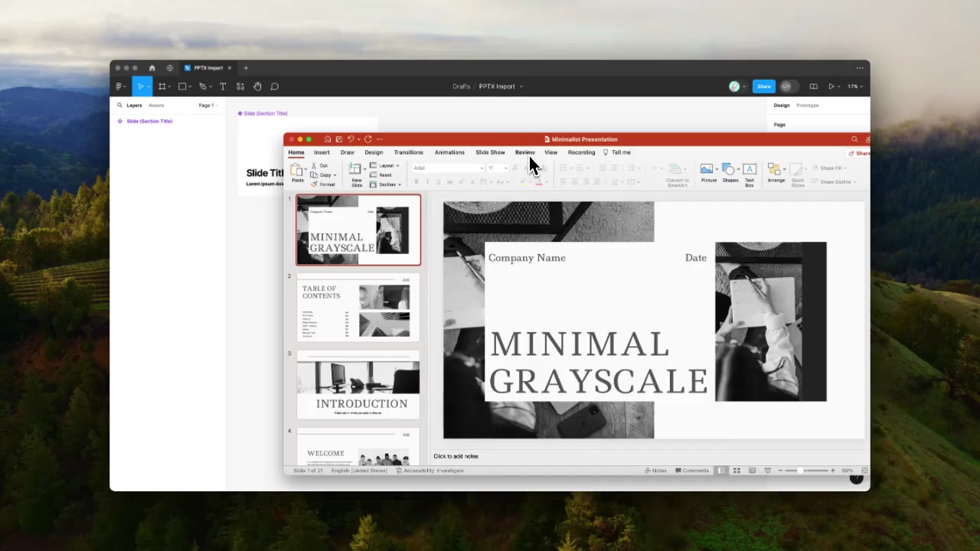Switch to the Prototype tab in Figma
Screen dimensions: 980x551
[807, 106]
